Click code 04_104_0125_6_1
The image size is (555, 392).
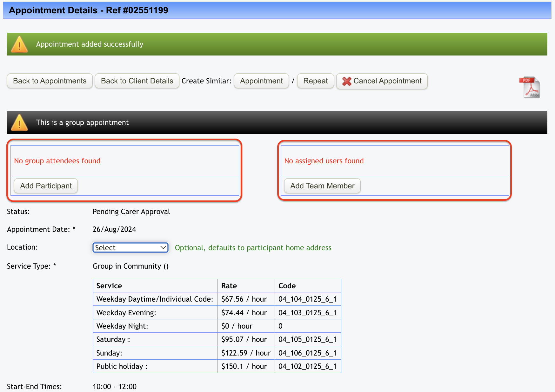click(x=307, y=299)
